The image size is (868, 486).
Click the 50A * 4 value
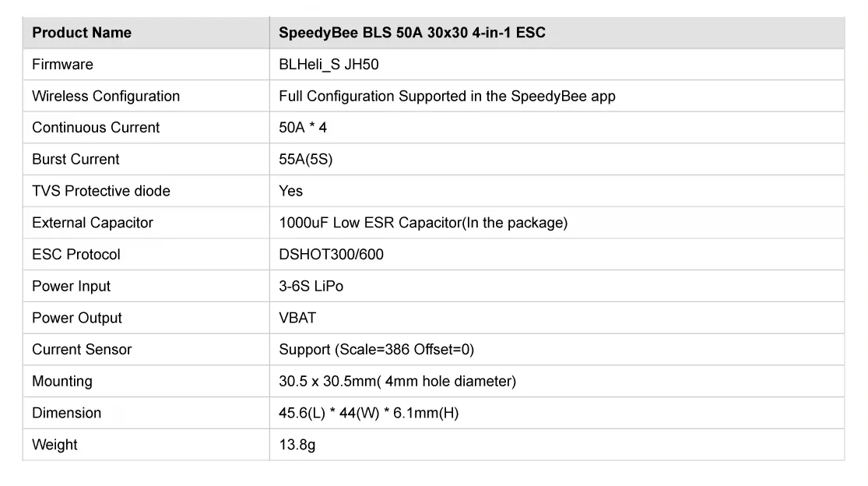click(303, 128)
